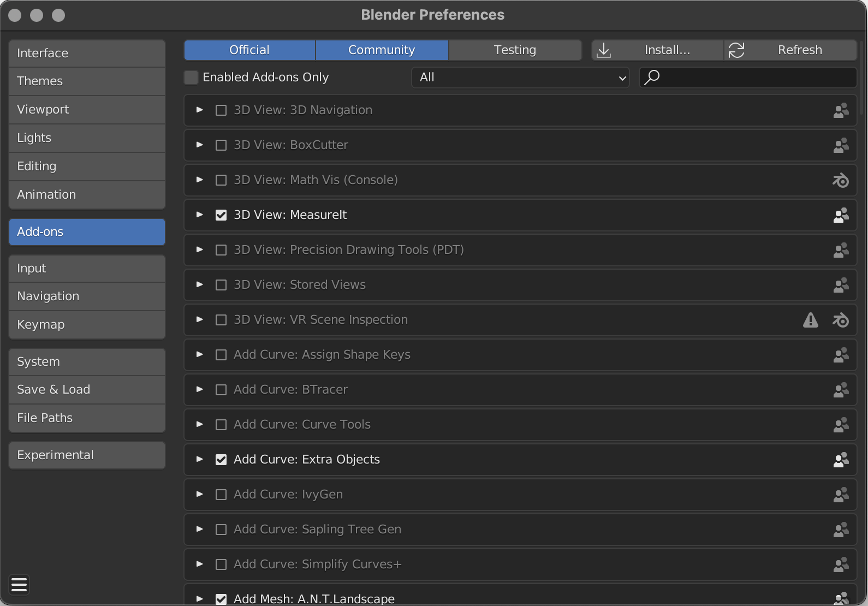
Task: Click the add-on search field
Action: point(748,78)
